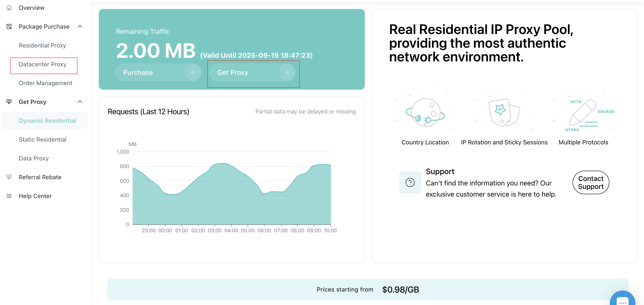Select Dynamic Residential
The height and width of the screenshot is (305, 644).
47,120
